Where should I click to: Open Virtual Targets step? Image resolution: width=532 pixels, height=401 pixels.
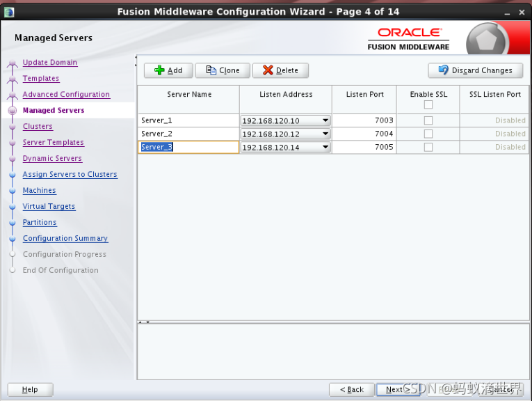[x=49, y=206]
